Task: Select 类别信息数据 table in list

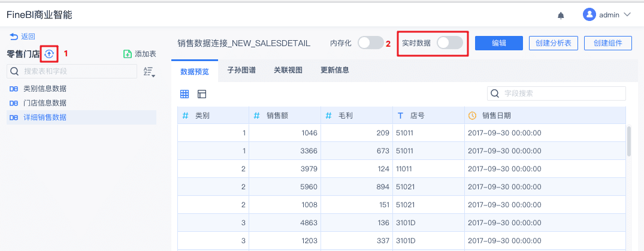Action: [x=45, y=89]
